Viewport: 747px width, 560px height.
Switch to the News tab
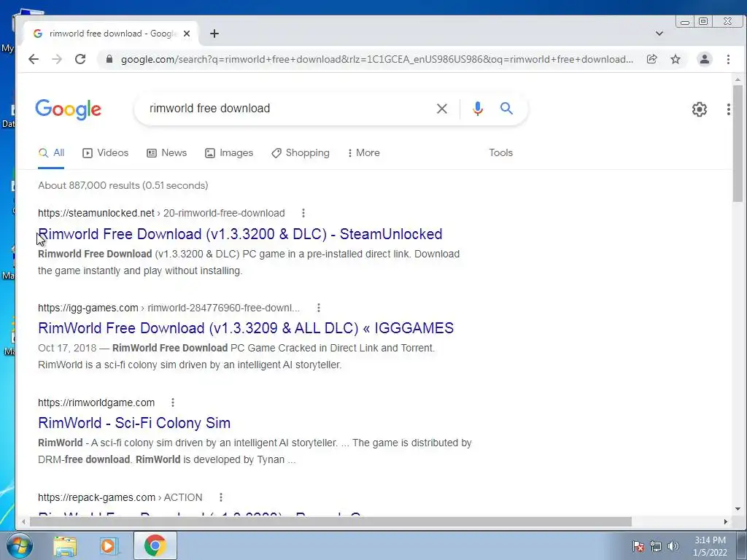click(x=167, y=153)
